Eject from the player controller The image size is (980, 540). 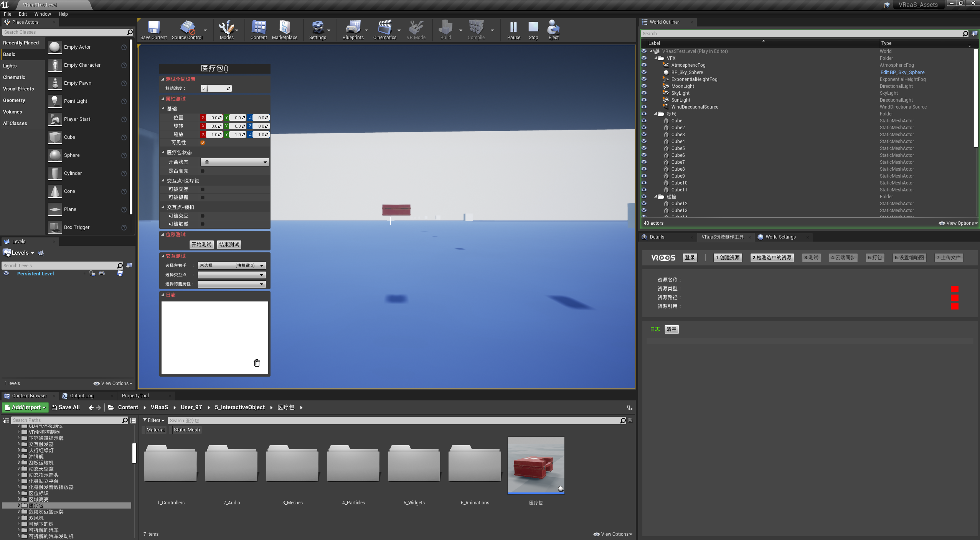tap(553, 30)
